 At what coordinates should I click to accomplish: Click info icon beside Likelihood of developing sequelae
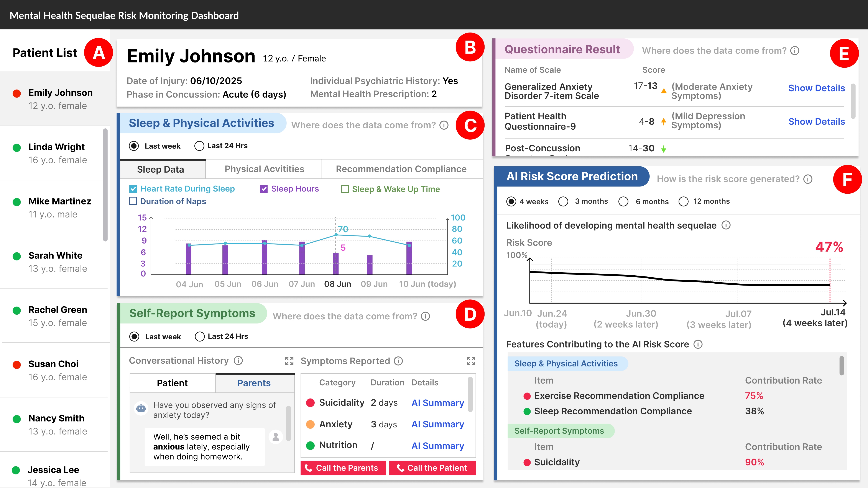(726, 225)
